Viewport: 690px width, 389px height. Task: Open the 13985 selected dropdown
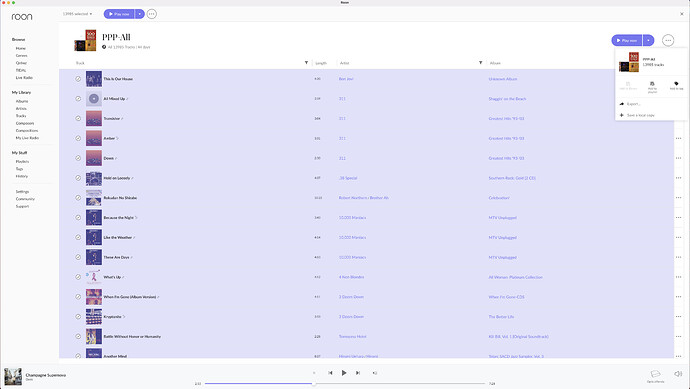tap(77, 14)
